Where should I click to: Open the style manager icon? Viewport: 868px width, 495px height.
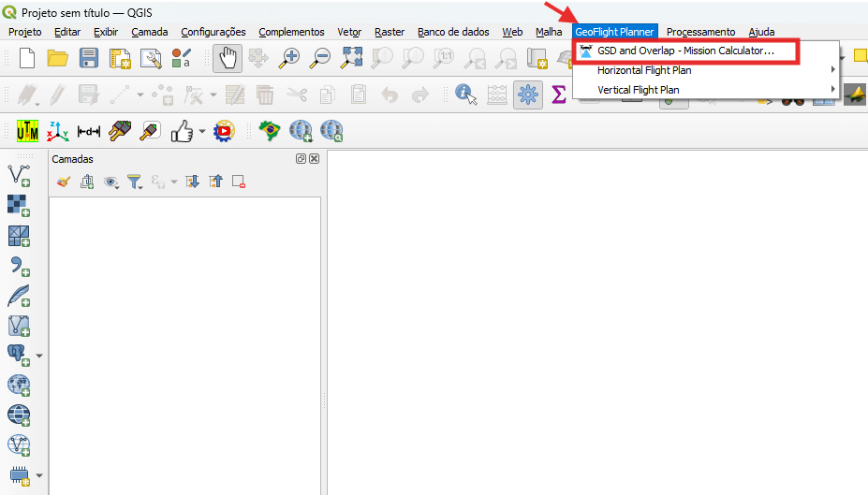pos(181,58)
